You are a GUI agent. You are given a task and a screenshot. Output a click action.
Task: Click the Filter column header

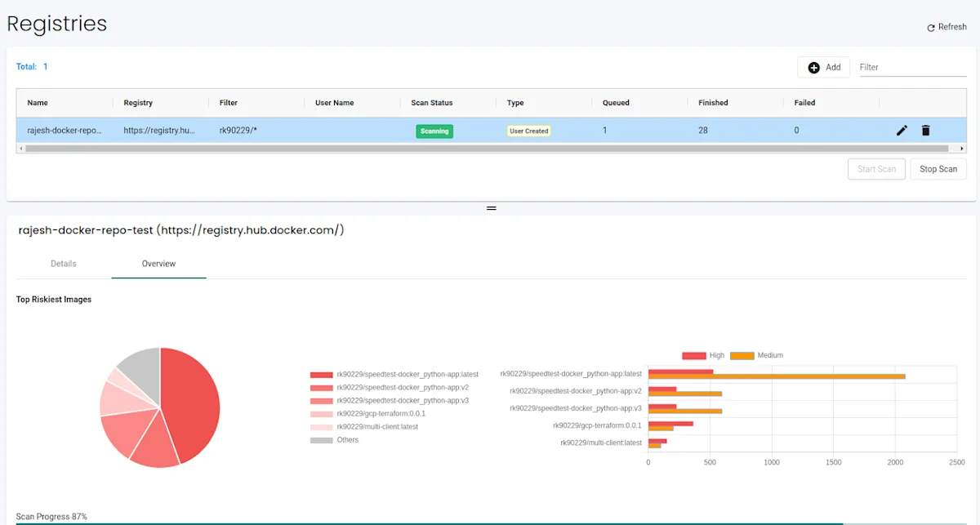(x=229, y=103)
